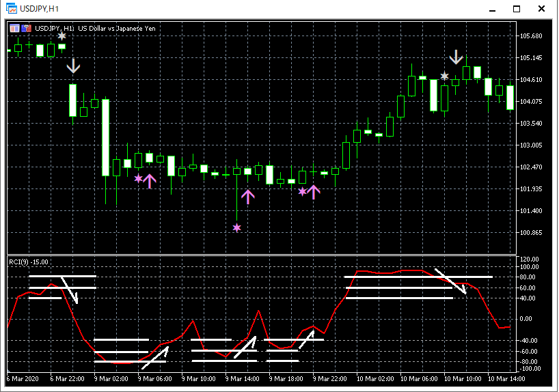Close the USDJPY,H1 chart window
Image resolution: width=559 pixels, height=392 pixels.
(541, 9)
